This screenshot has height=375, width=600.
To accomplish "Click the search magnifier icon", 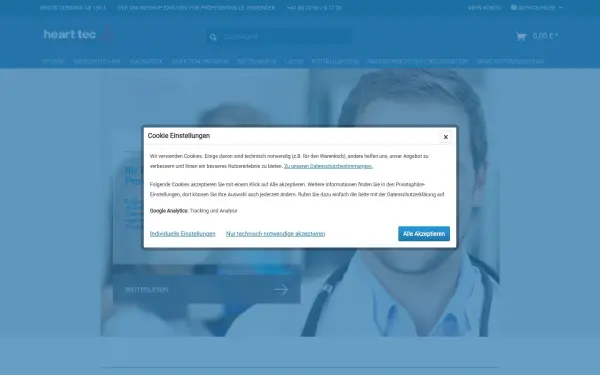I will (213, 37).
